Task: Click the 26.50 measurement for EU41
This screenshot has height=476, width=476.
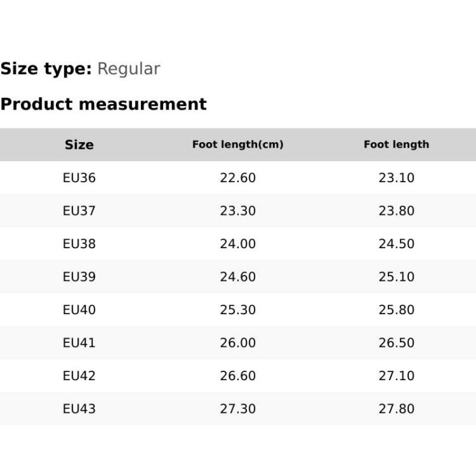Action: point(396,343)
